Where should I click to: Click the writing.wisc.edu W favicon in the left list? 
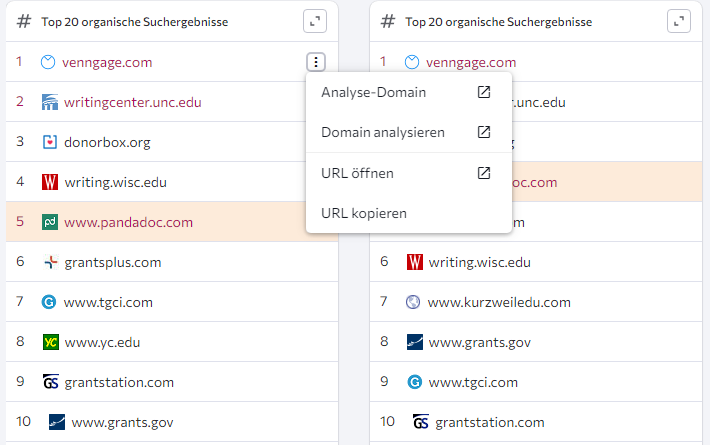[50, 182]
